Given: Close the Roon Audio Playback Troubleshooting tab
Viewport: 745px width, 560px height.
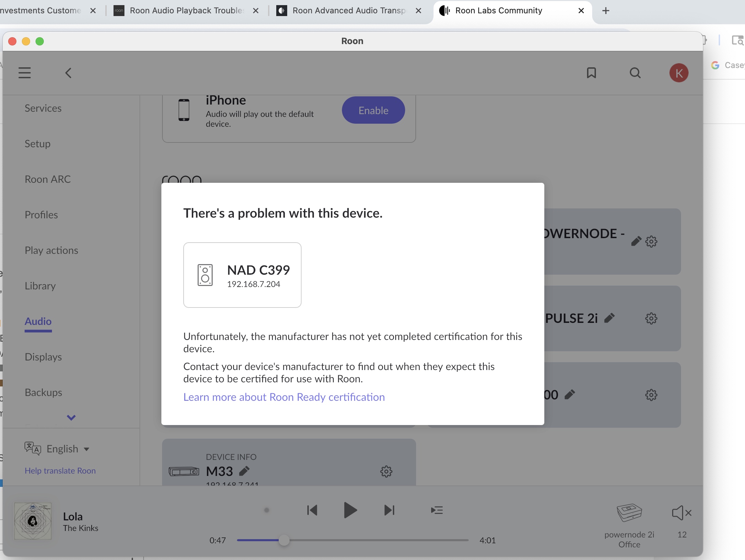Looking at the screenshot, I should coord(255,11).
